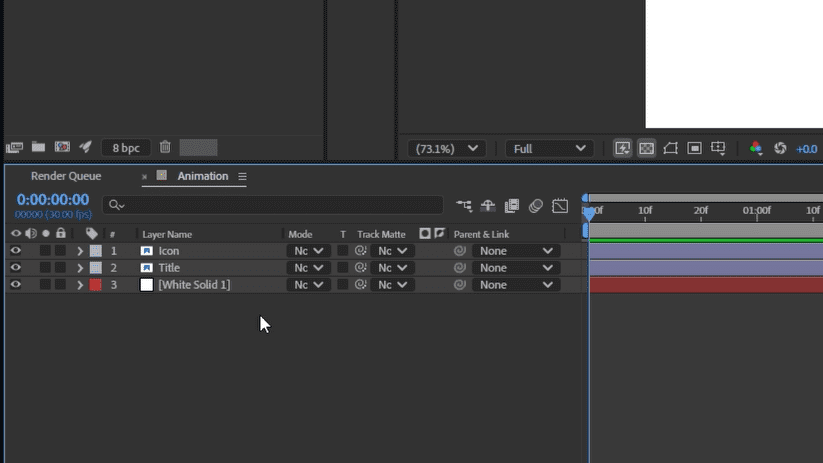This screenshot has width=823, height=463.
Task: Expand the Icon layer properties
Action: click(80, 251)
